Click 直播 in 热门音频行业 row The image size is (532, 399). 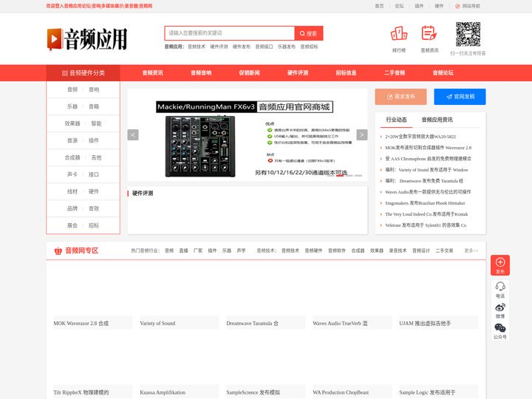coord(183,250)
